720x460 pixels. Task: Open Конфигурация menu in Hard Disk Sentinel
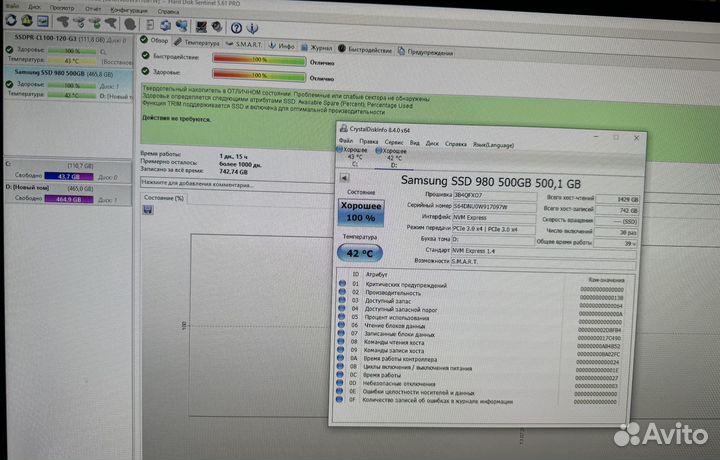pyautogui.click(x=129, y=10)
